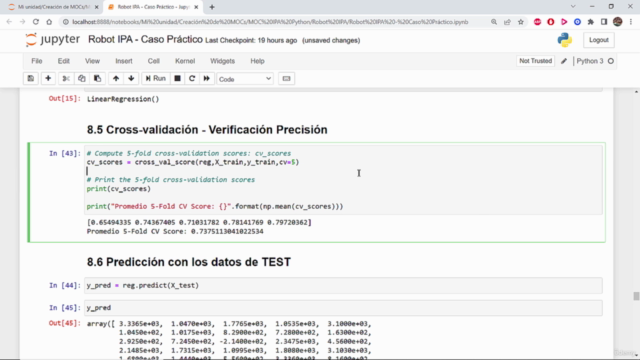Open the File menu
640x360 pixels.
pos(37,61)
